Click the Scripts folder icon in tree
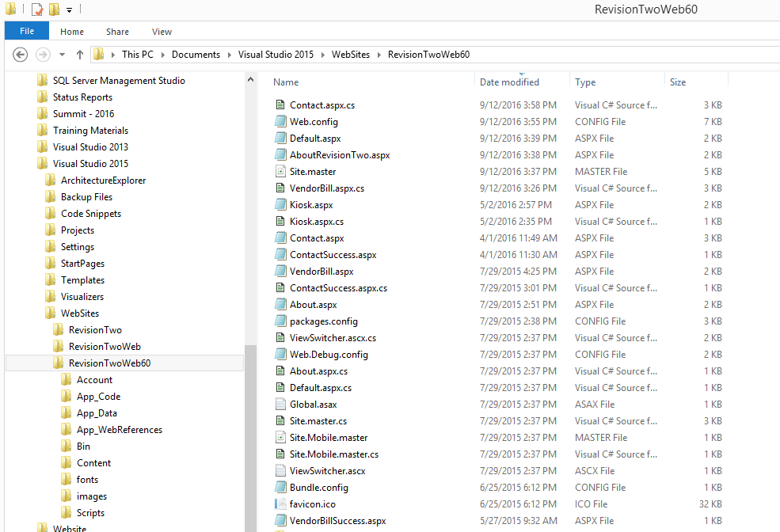The width and height of the screenshot is (780, 532). (x=67, y=512)
